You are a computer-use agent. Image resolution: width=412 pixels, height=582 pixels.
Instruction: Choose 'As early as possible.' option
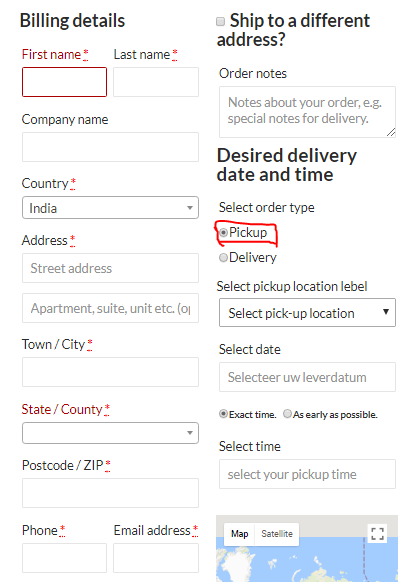(x=287, y=414)
